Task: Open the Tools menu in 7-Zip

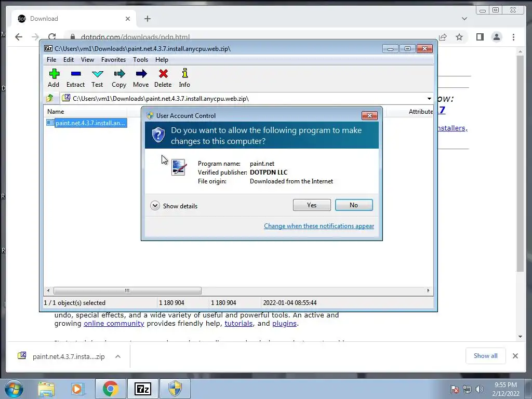Action: point(140,60)
